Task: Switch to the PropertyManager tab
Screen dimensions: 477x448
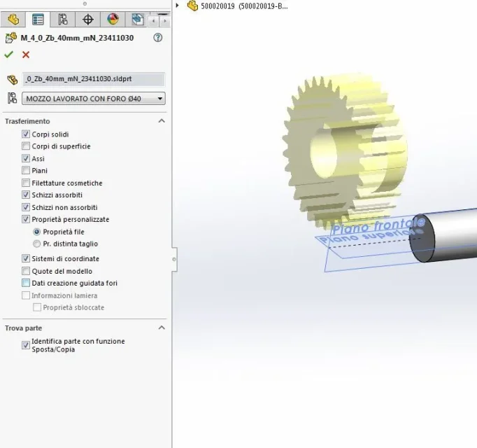Action: 38,20
